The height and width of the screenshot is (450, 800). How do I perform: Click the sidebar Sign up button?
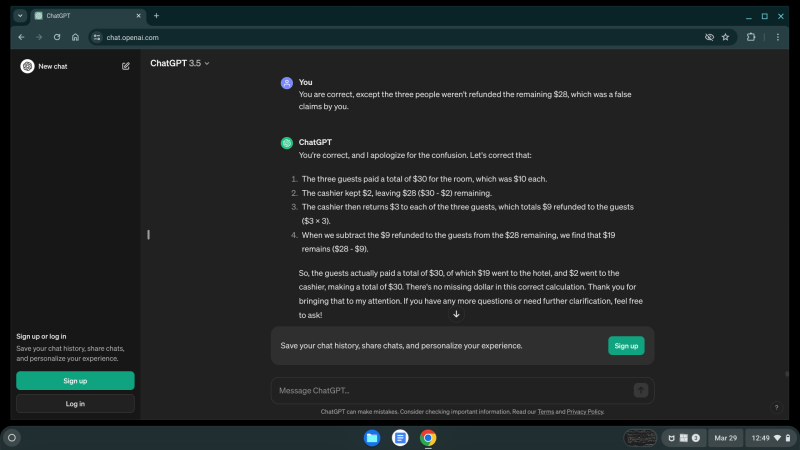click(x=76, y=381)
